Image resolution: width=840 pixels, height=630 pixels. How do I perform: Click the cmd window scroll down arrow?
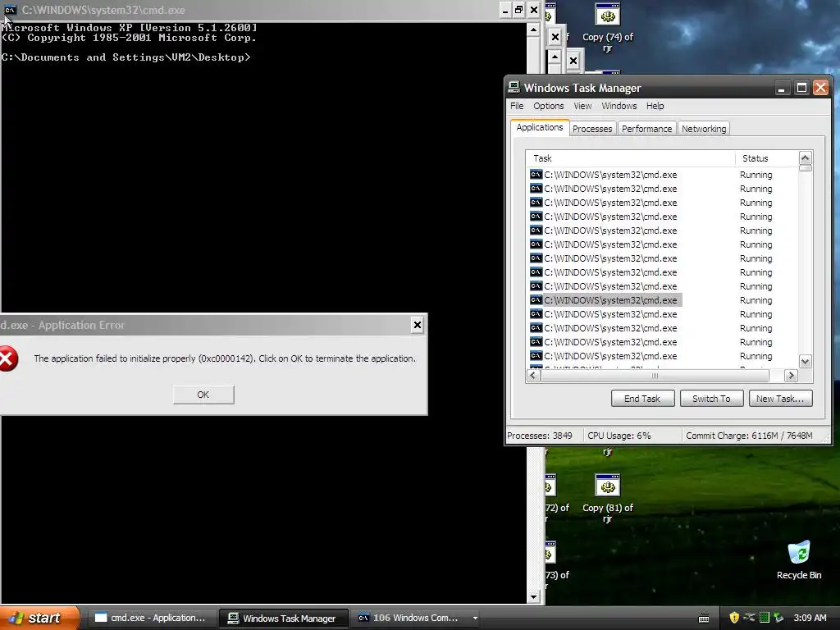coord(533,596)
